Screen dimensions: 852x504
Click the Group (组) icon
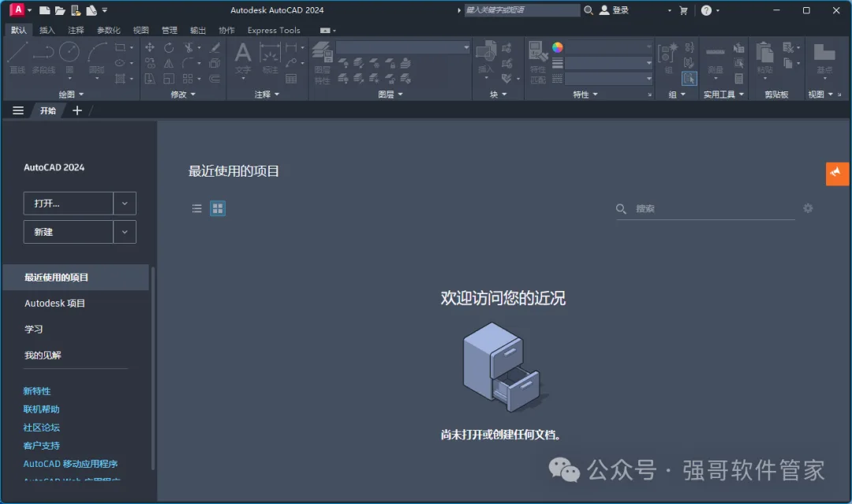tap(668, 58)
